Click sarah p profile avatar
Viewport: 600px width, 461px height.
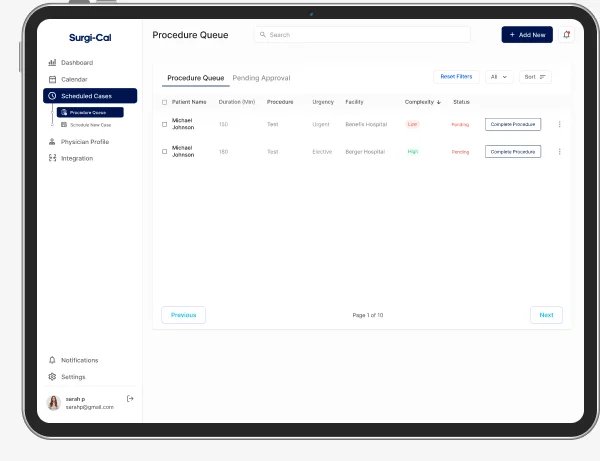point(54,403)
